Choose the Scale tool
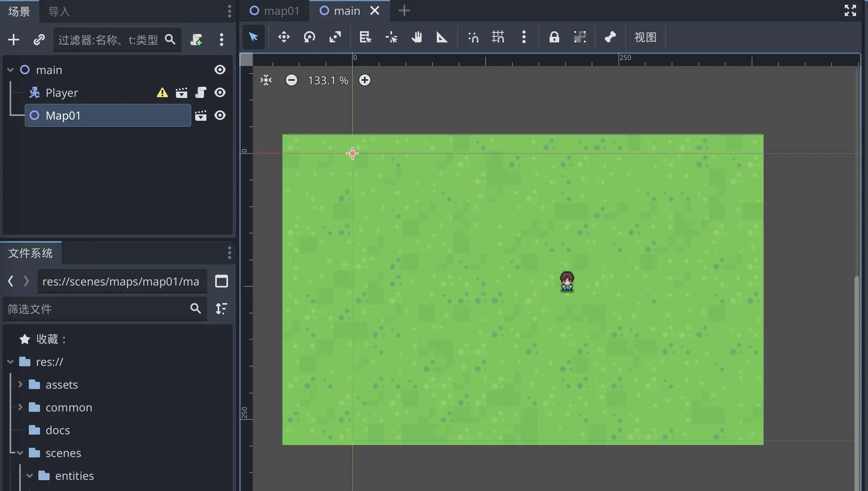 [335, 37]
